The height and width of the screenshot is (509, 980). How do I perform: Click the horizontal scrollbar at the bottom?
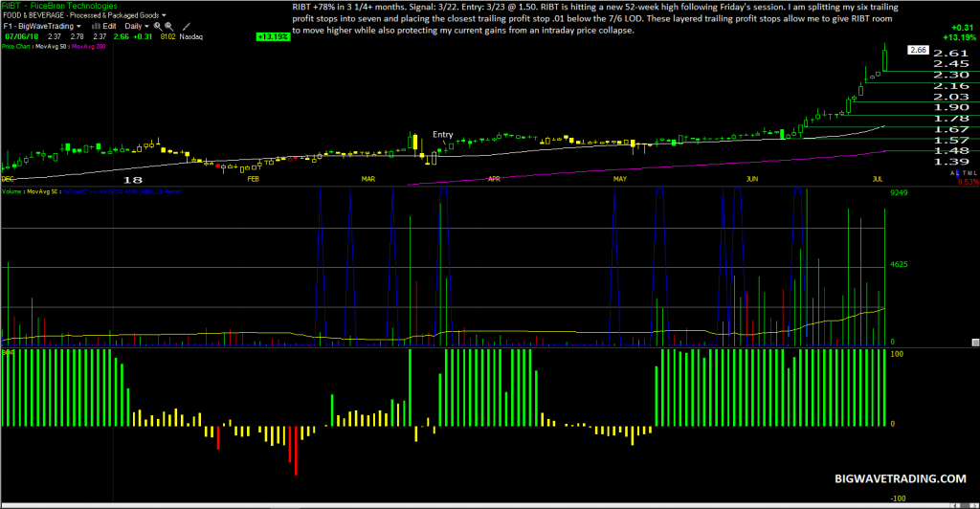pyautogui.click(x=490, y=504)
